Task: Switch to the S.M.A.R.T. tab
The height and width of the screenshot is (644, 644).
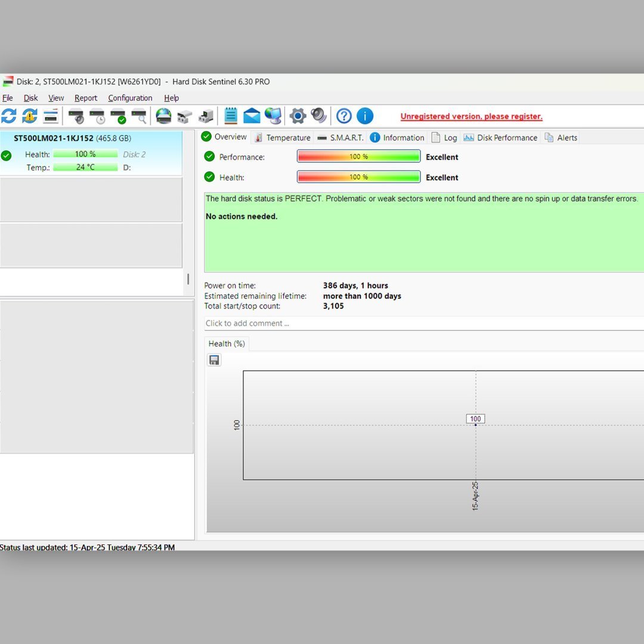Action: point(341,138)
